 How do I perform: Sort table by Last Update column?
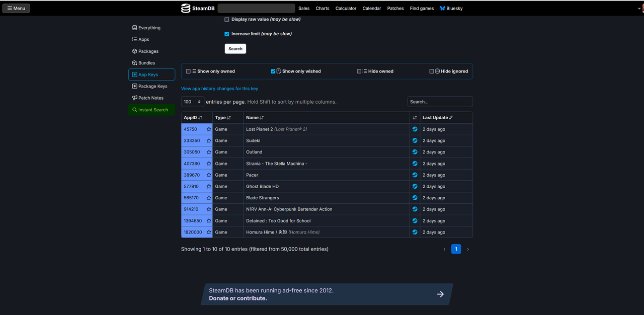pyautogui.click(x=446, y=118)
